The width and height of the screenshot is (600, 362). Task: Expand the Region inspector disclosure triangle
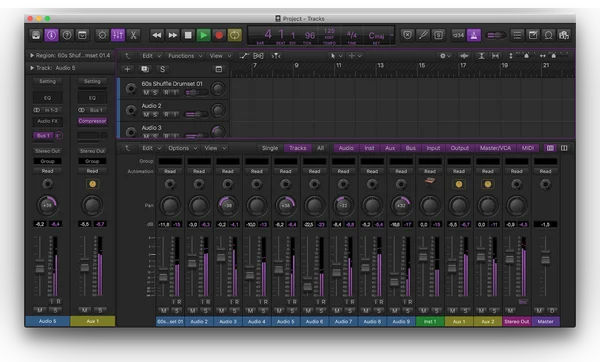(x=32, y=55)
